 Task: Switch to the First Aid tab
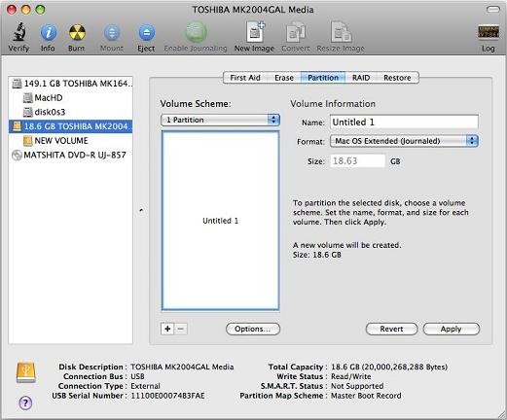245,78
